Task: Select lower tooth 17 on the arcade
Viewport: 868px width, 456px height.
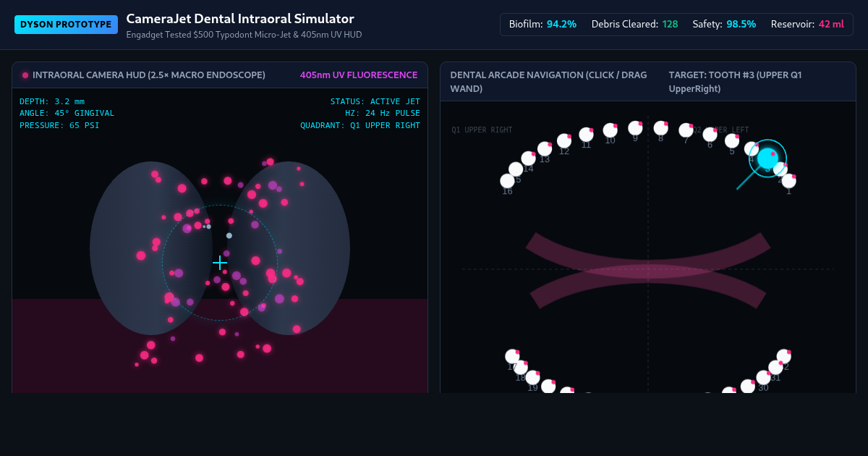Action: pos(512,356)
